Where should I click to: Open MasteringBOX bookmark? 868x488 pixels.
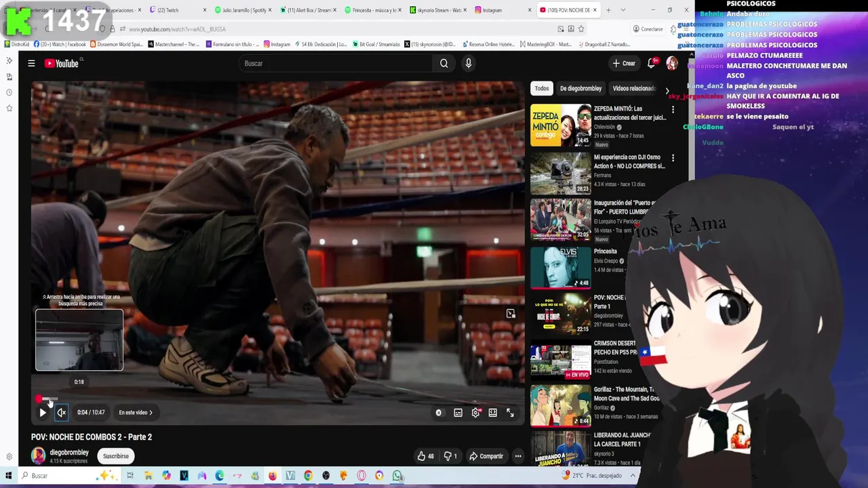click(546, 44)
